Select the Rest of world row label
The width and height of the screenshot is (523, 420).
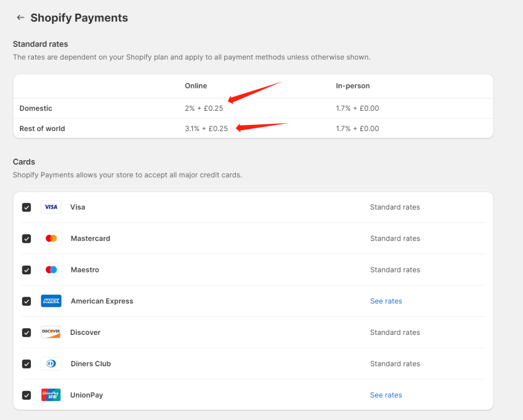coord(42,129)
